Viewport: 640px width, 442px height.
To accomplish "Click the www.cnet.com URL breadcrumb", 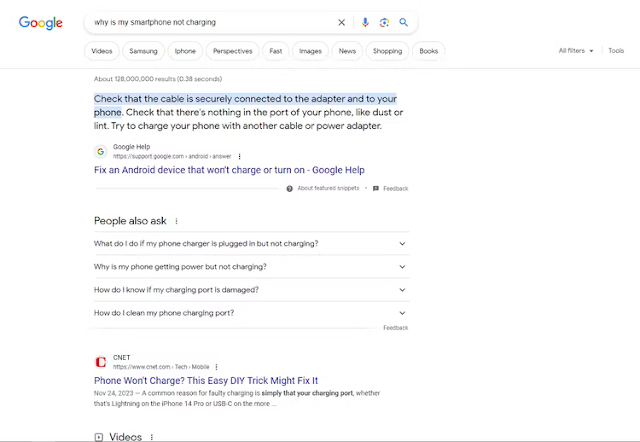I will tap(161, 367).
